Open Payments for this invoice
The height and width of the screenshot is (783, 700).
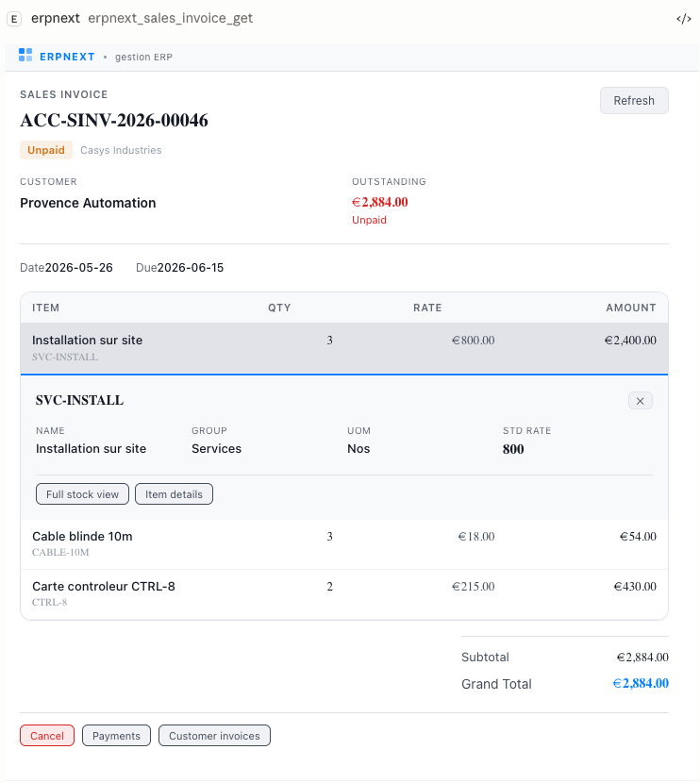click(x=116, y=736)
